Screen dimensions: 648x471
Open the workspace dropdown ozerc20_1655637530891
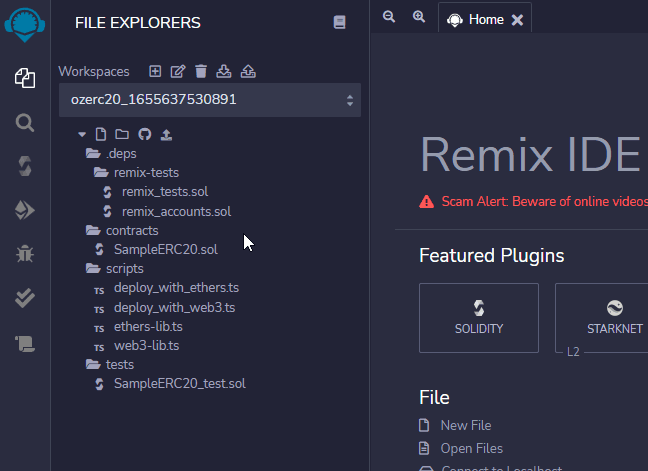[x=210, y=100]
